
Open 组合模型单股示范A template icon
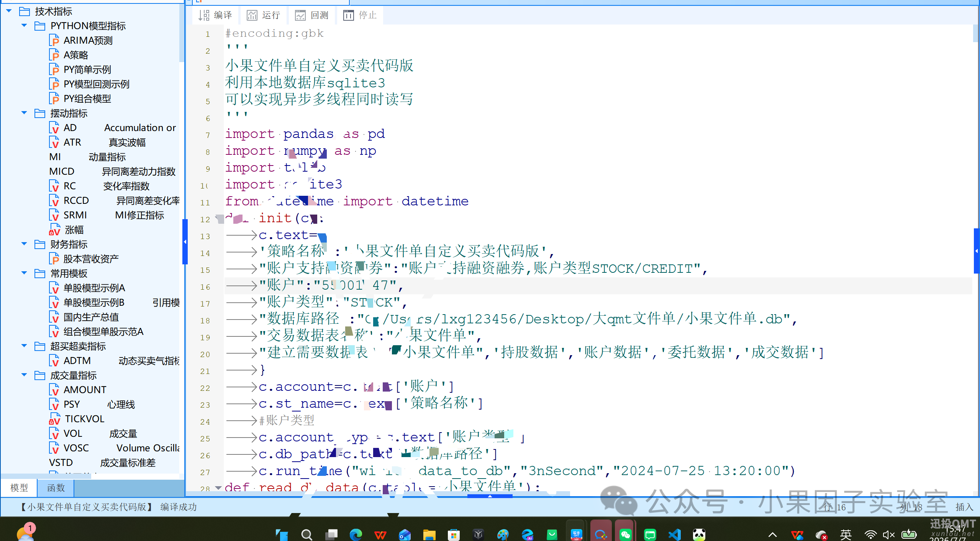pos(54,331)
